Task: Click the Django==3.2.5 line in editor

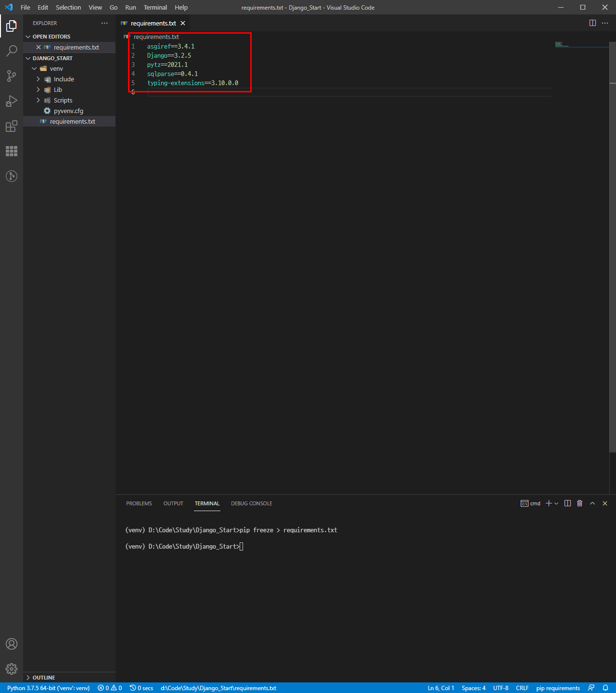Action: click(x=169, y=55)
